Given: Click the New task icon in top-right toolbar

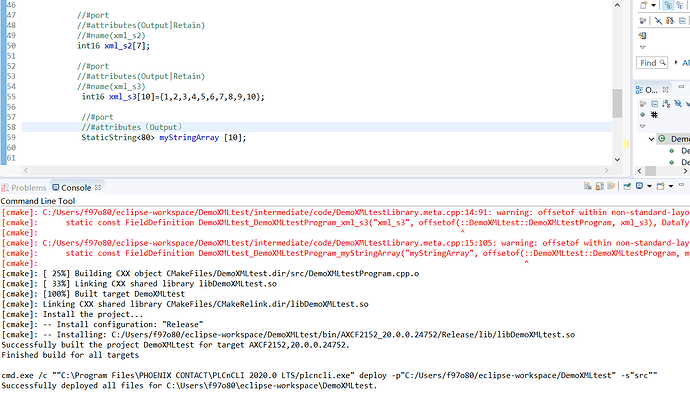Looking at the screenshot, I should [643, 5].
